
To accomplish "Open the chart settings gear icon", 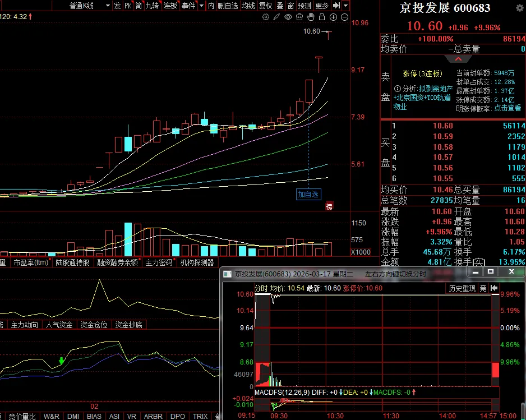I will (266, 17).
